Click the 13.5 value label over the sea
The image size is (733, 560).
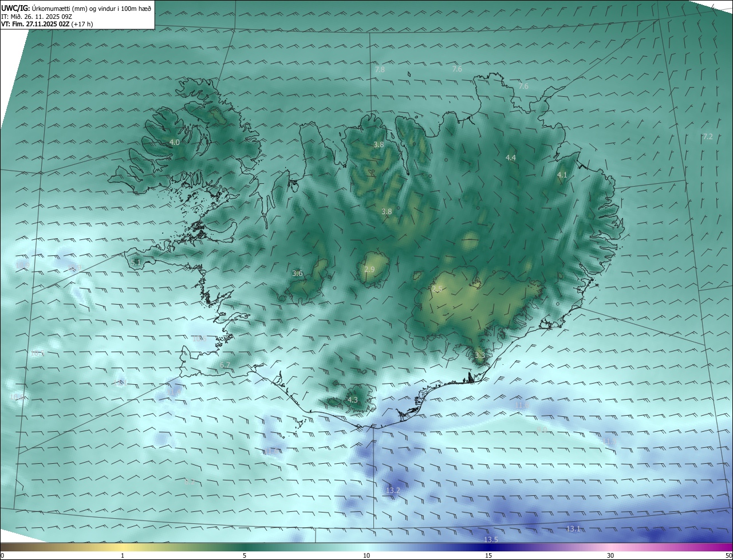pos(491,540)
